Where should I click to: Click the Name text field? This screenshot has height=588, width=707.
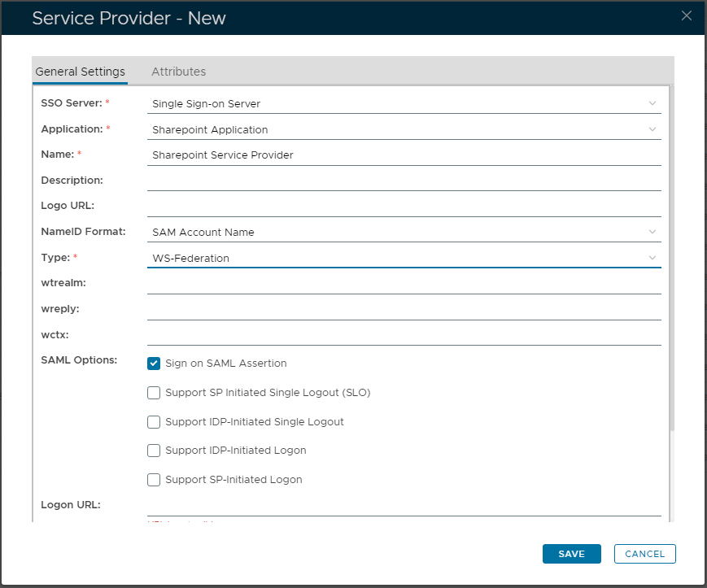pyautogui.click(x=404, y=155)
